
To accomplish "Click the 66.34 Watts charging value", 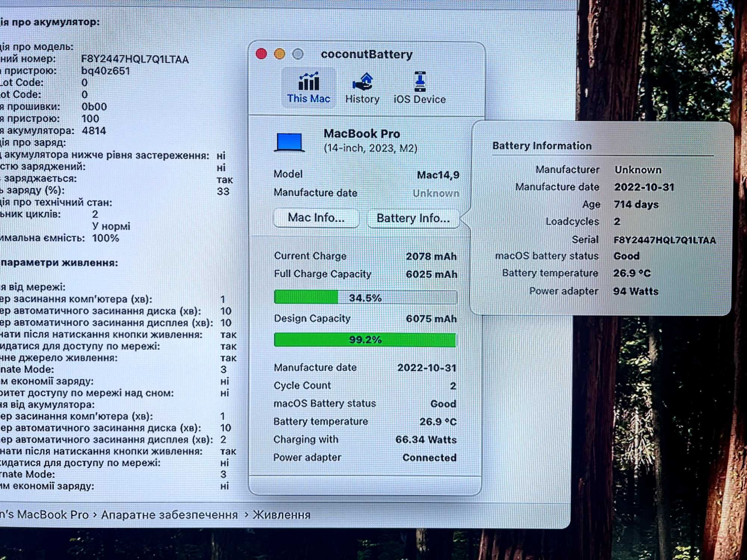I will pyautogui.click(x=426, y=440).
